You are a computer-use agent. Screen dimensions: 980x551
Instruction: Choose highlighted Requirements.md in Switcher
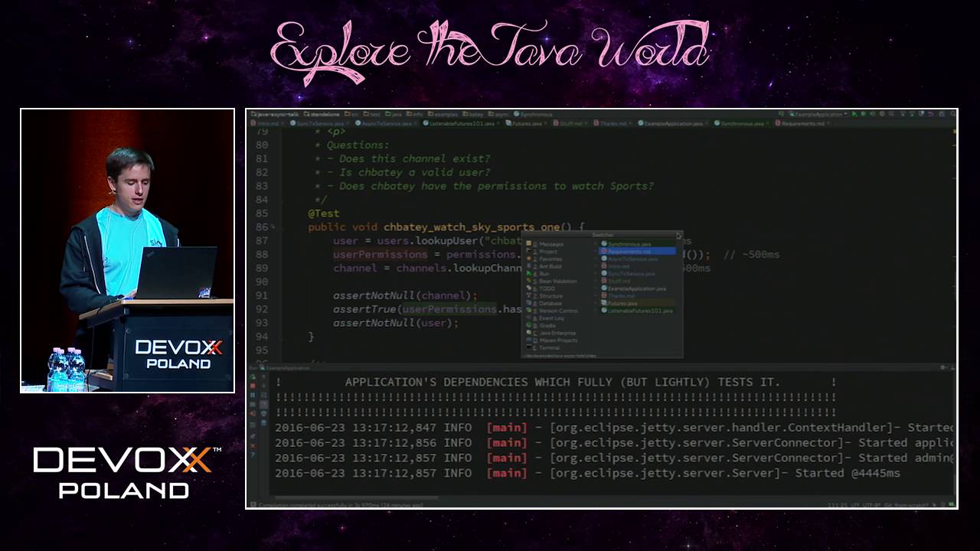coord(637,251)
